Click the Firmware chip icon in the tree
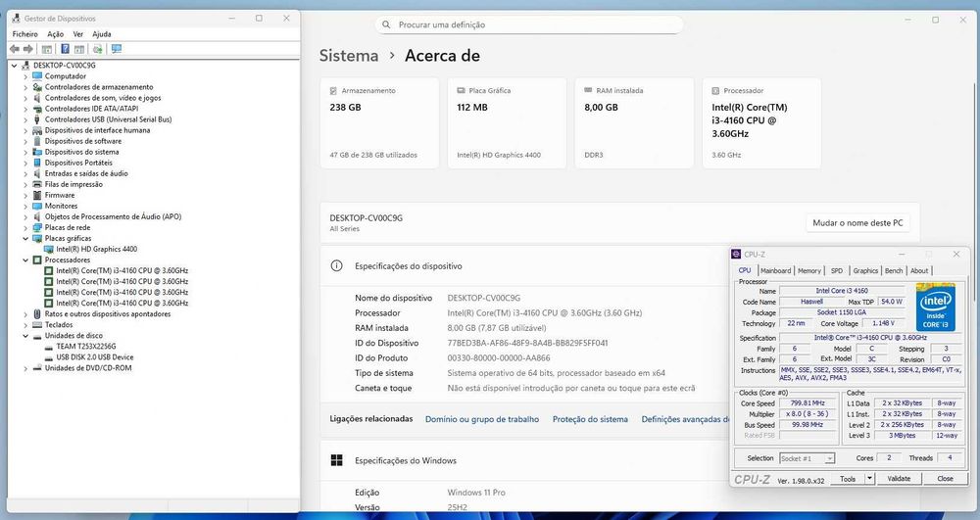The height and width of the screenshot is (520, 980). (x=37, y=195)
